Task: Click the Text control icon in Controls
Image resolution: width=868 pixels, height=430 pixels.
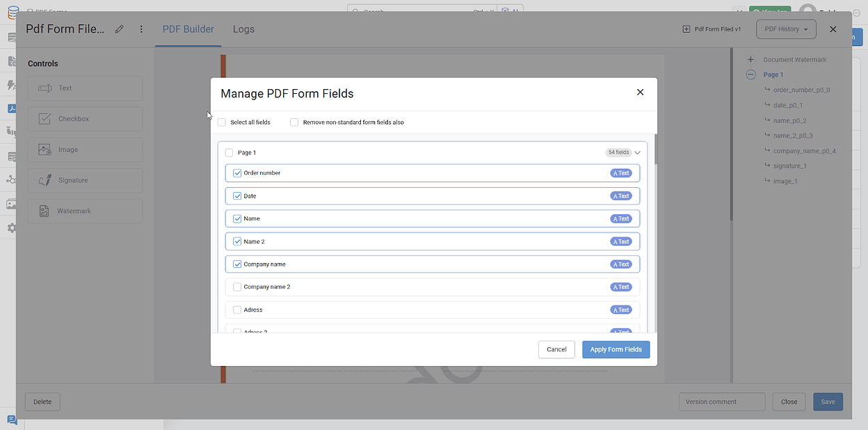Action: (x=45, y=88)
